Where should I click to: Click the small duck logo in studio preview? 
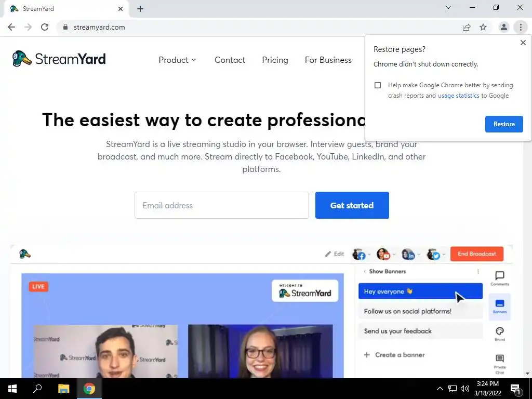tap(25, 254)
